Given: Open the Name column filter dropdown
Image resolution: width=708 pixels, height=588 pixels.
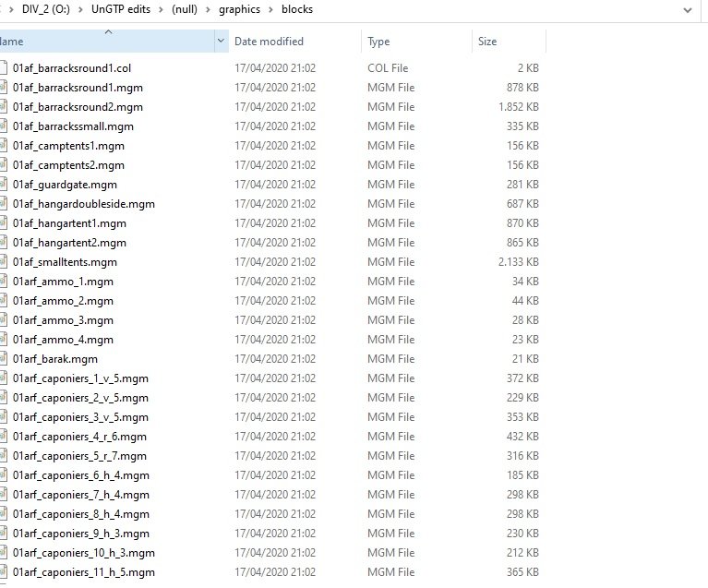Looking at the screenshot, I should [x=221, y=42].
